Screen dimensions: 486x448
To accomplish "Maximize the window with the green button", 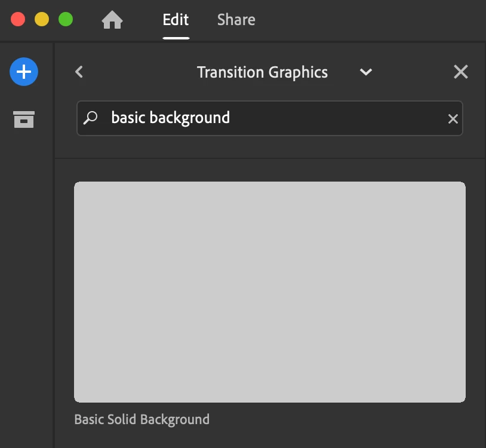I will click(66, 19).
